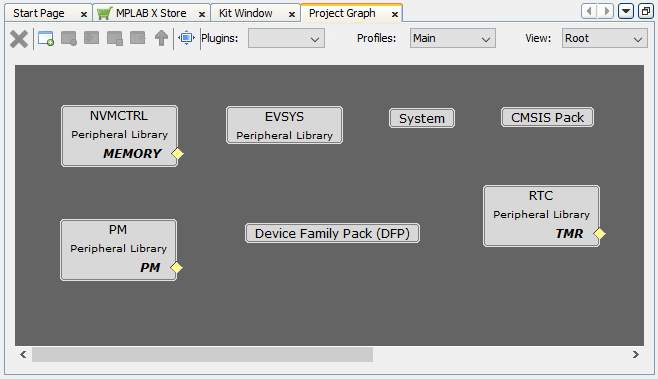This screenshot has width=658, height=379.
Task: Click the group icon with checkmark
Action: pyautogui.click(x=115, y=38)
